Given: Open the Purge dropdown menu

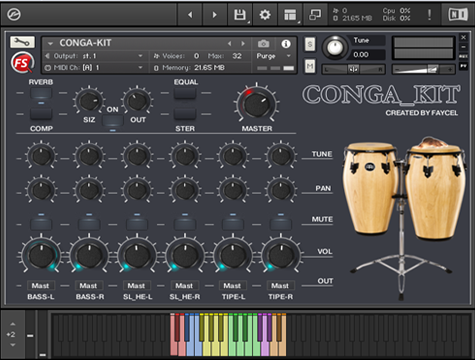Looking at the screenshot, I should (x=273, y=56).
